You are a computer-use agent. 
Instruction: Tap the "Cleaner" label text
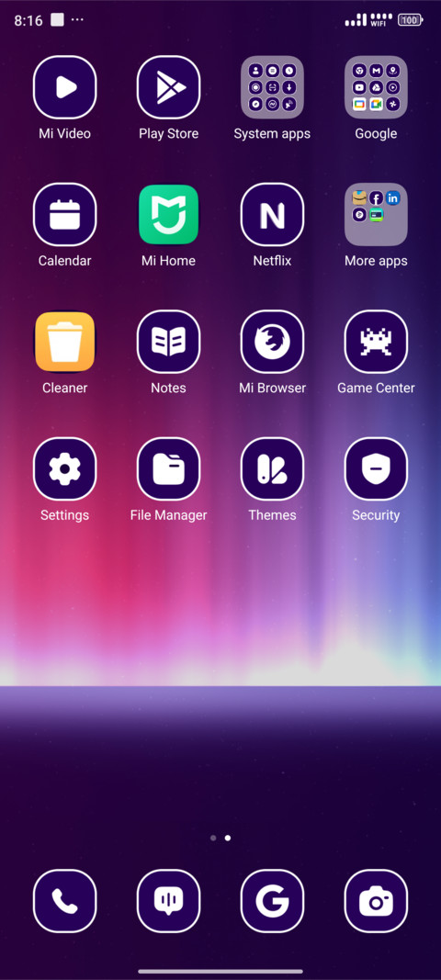pos(64,389)
